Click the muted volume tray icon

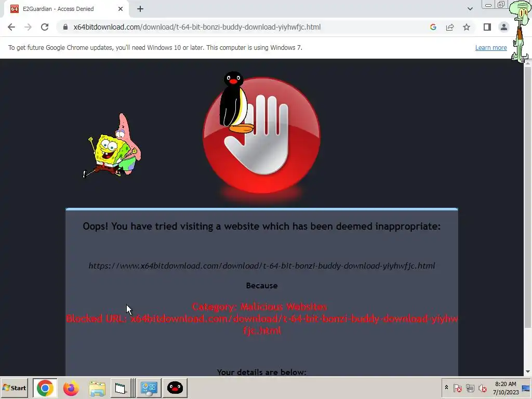point(483,388)
